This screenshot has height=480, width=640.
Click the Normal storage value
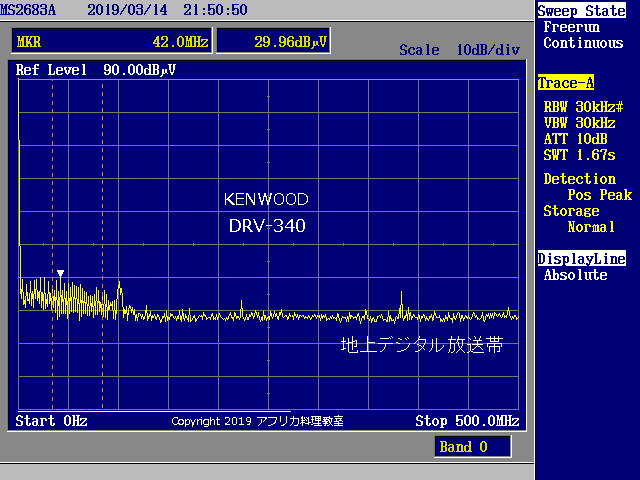[x=591, y=227]
